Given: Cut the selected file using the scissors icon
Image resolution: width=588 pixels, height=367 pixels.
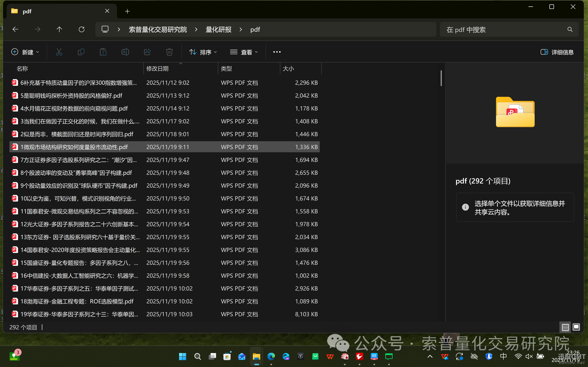Looking at the screenshot, I should click(x=59, y=52).
